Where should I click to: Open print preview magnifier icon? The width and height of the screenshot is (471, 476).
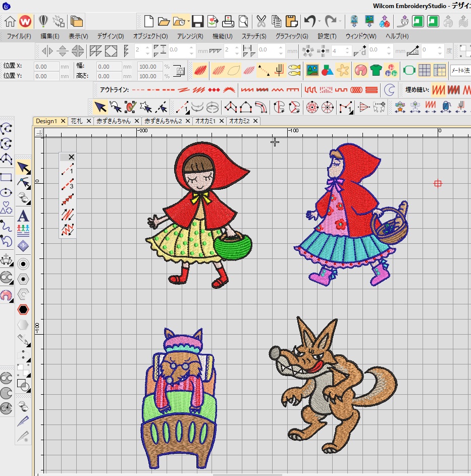click(243, 21)
